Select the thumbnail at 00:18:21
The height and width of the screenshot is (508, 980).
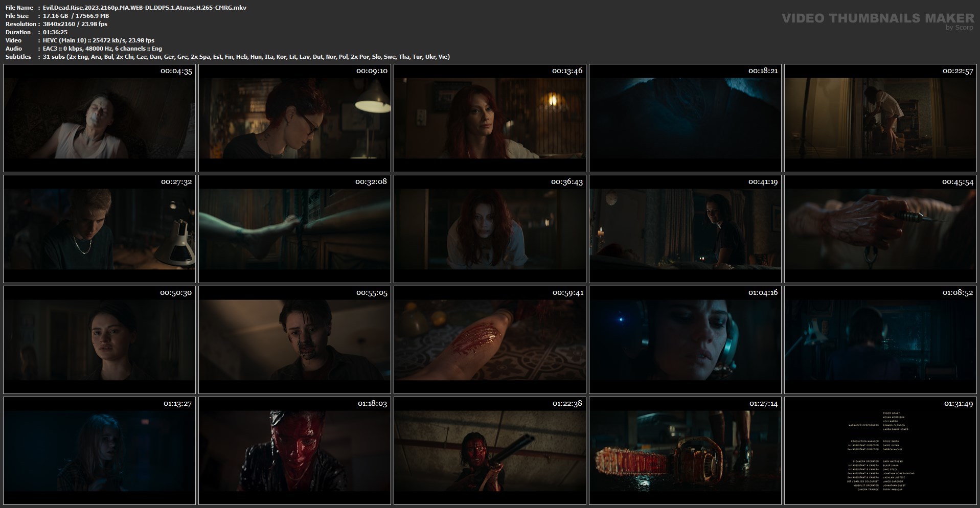tap(685, 118)
